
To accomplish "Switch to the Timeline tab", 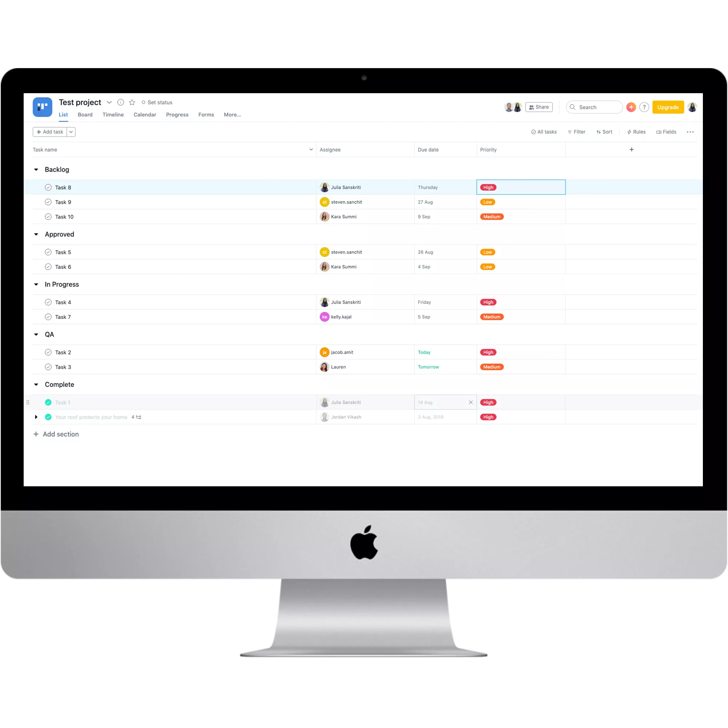I will click(113, 114).
